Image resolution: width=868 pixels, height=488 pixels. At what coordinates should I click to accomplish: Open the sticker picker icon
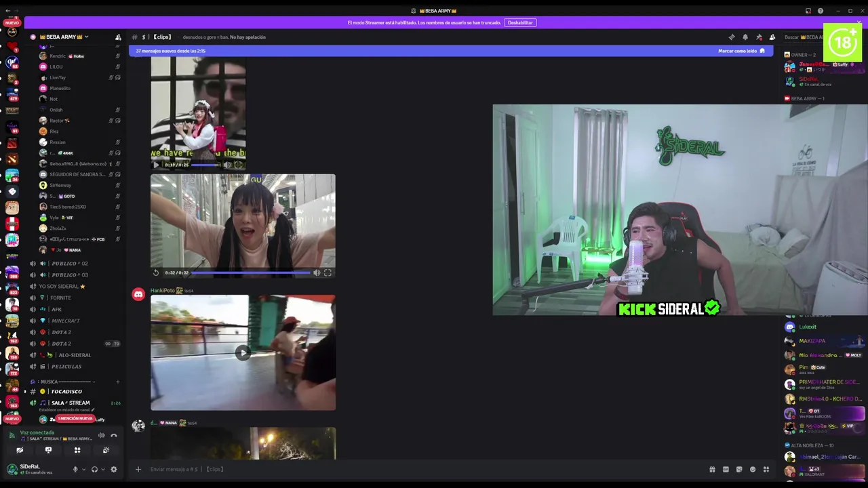click(x=739, y=469)
